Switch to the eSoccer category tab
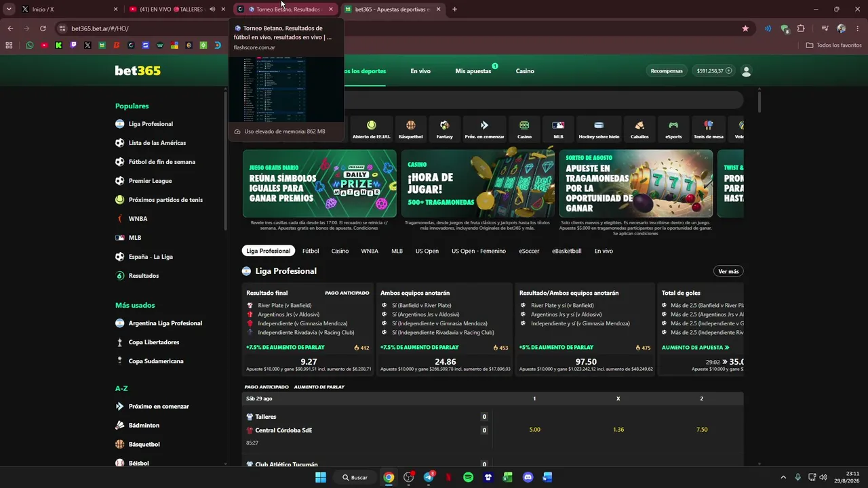Screen dimensions: 868x488 click(529, 251)
